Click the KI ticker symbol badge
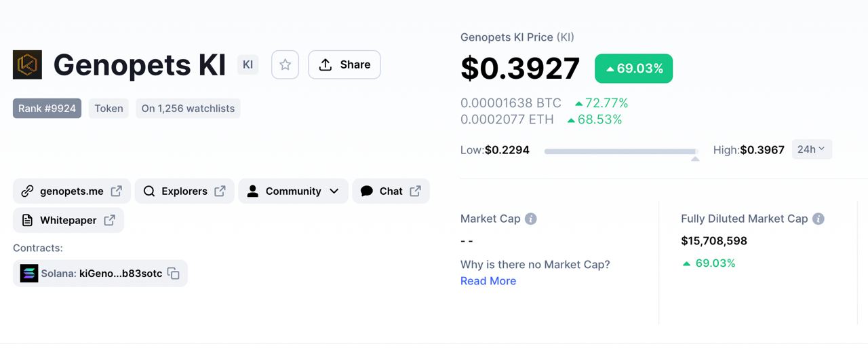 pos(248,64)
